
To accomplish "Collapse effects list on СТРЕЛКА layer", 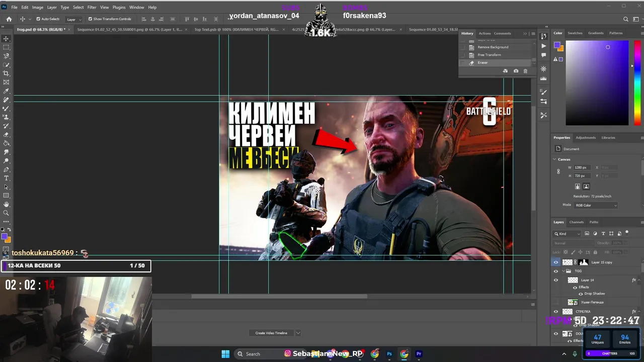I will click(639, 312).
